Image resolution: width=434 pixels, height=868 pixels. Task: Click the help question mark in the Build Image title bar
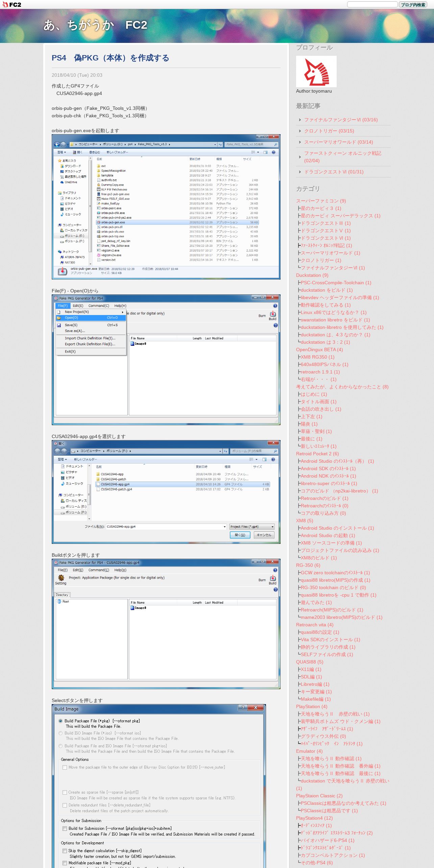(x=243, y=707)
